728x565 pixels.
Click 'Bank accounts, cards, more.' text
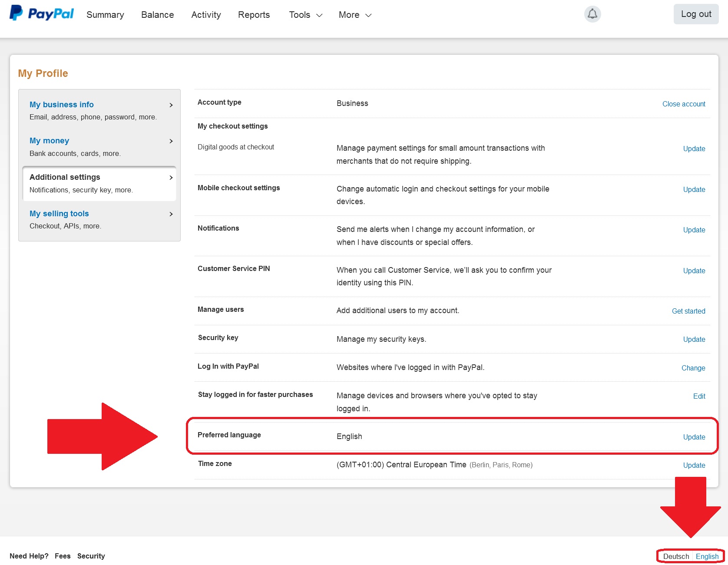(x=75, y=154)
